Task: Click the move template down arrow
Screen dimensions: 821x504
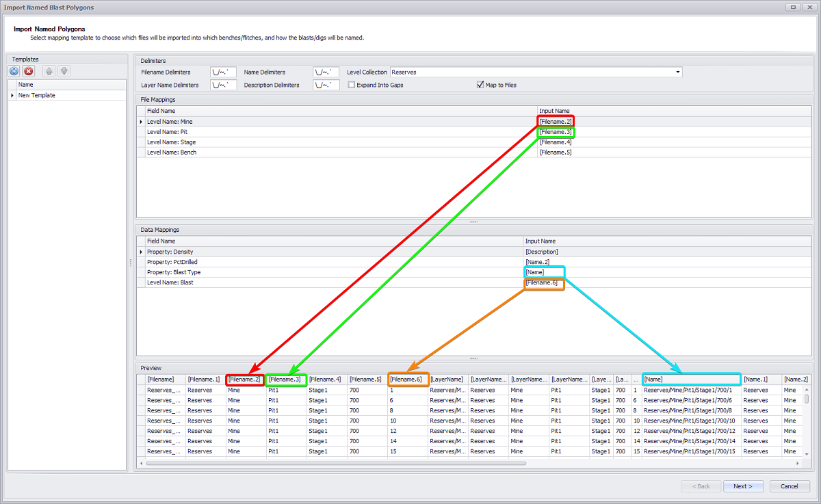Action: tap(64, 71)
